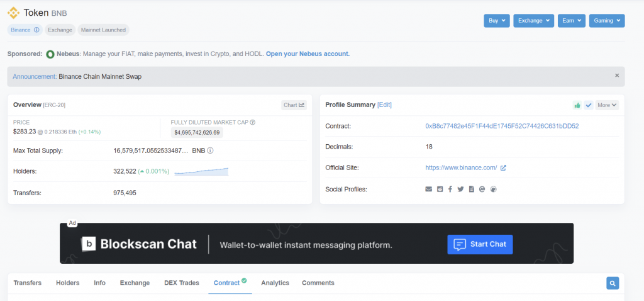Open the Chart button in Overview

coord(294,105)
